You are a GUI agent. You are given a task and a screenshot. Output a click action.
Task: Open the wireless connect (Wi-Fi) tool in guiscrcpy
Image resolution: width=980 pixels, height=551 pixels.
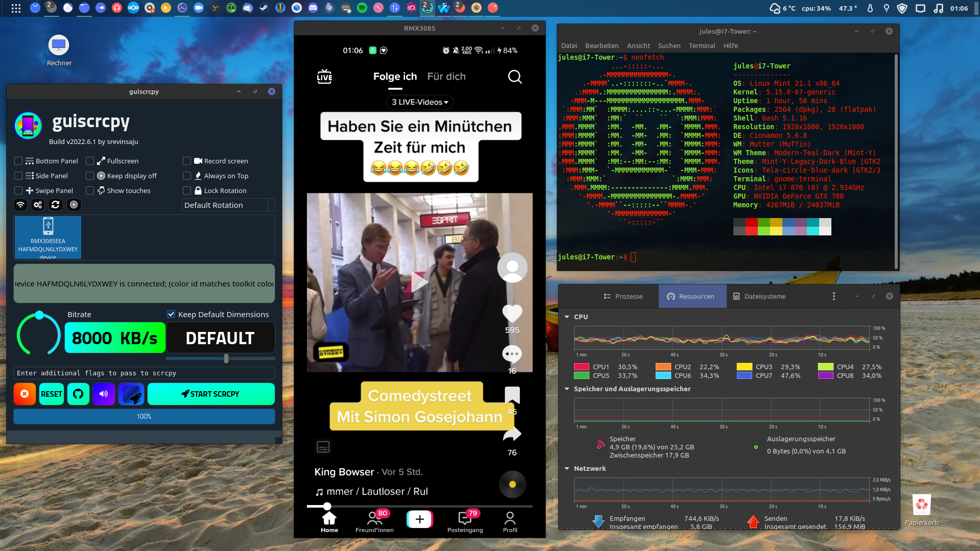(20, 205)
